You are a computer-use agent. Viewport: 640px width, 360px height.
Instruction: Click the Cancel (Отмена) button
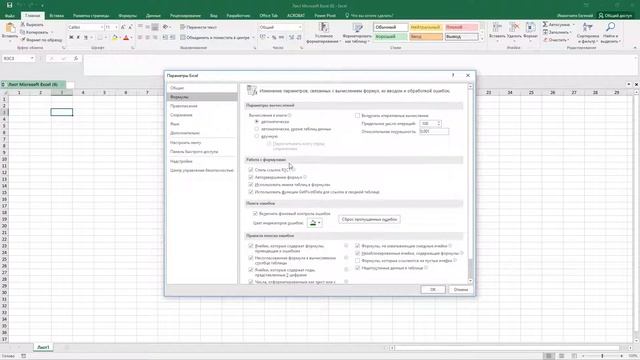click(460, 289)
